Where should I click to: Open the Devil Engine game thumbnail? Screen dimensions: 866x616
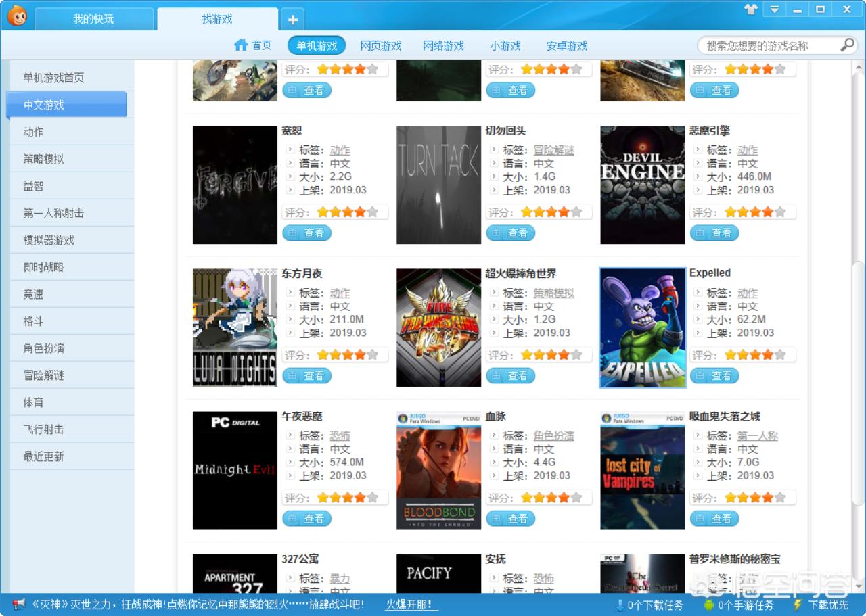tap(642, 185)
